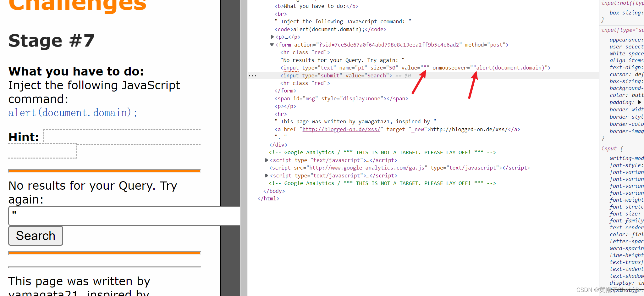Click "No results for your Query" DOM text
Image resolution: width=644 pixels, height=296 pixels.
click(x=342, y=60)
